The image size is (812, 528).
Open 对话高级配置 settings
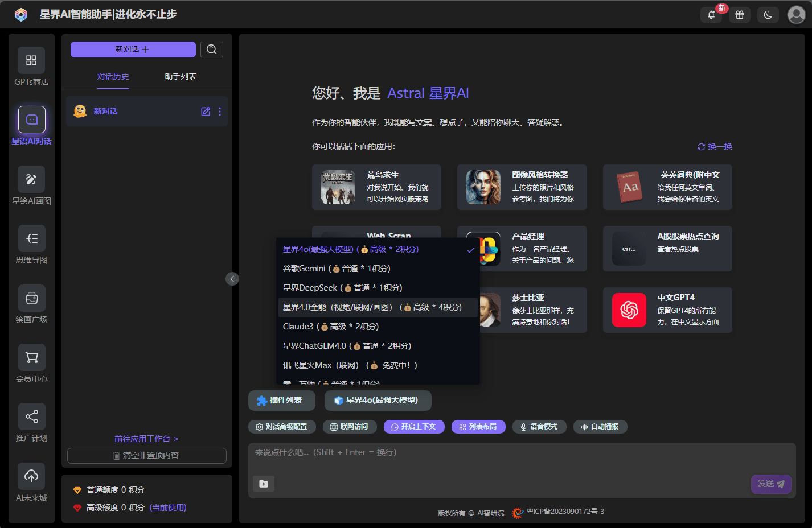pos(282,427)
